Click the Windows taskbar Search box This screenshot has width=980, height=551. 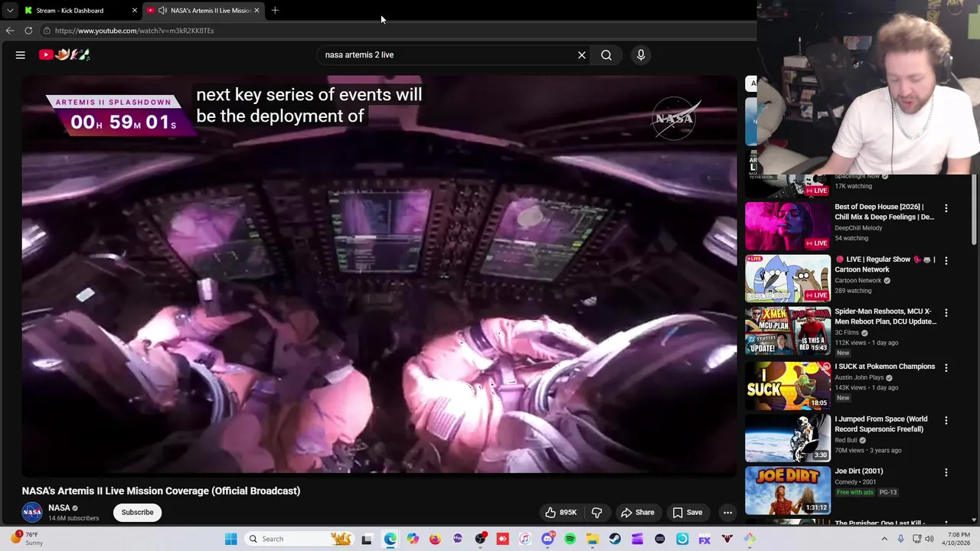299,539
